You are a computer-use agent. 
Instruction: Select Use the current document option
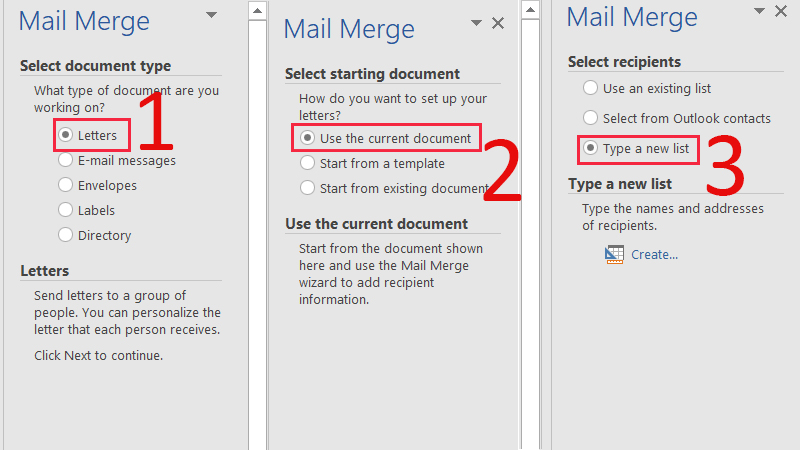[307, 138]
